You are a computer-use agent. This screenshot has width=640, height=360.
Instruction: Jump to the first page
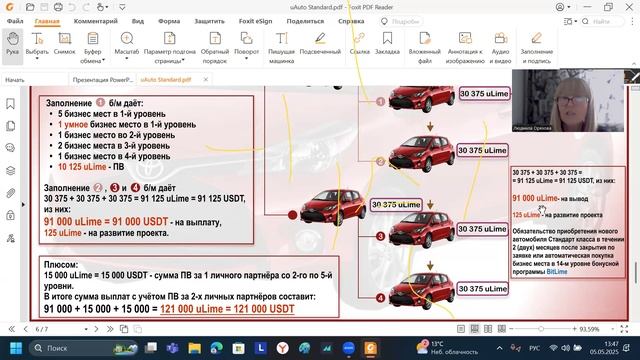point(11,329)
